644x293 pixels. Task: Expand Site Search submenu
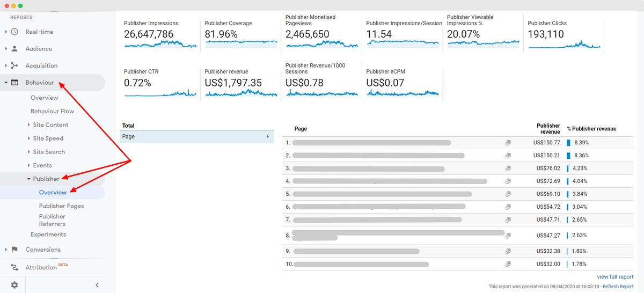pos(29,152)
